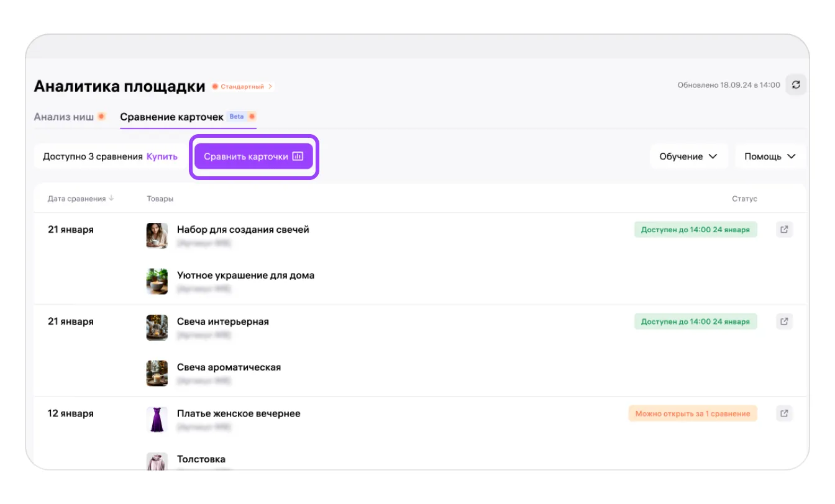This screenshot has width=835, height=504.
Task: Click the Стандартный tariff badge
Action: click(243, 86)
